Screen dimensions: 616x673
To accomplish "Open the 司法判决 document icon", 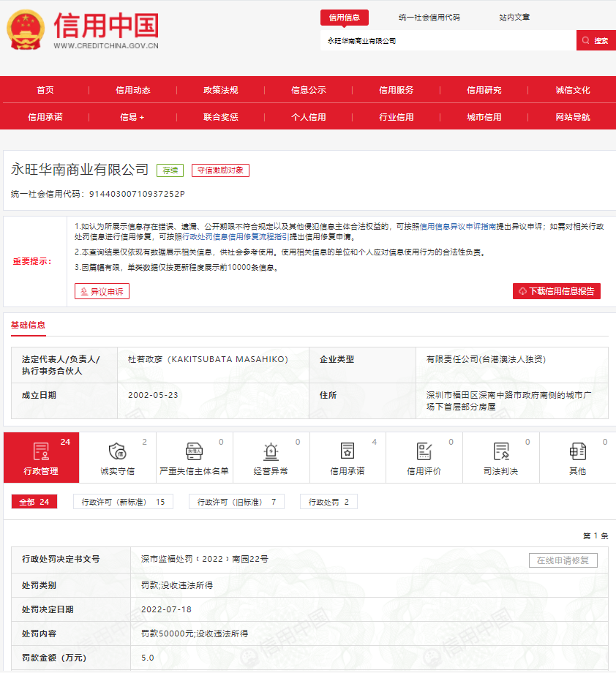I will [x=501, y=451].
